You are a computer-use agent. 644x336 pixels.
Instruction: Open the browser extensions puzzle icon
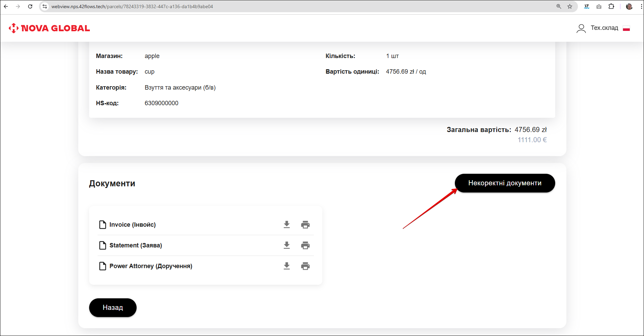[x=611, y=6]
